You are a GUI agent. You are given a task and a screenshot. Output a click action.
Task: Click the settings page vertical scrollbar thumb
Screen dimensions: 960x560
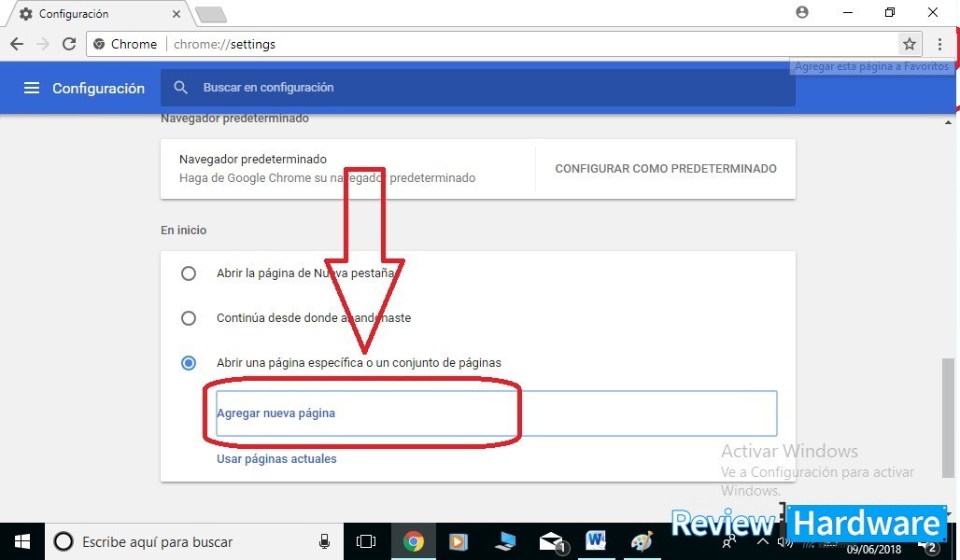point(948,417)
